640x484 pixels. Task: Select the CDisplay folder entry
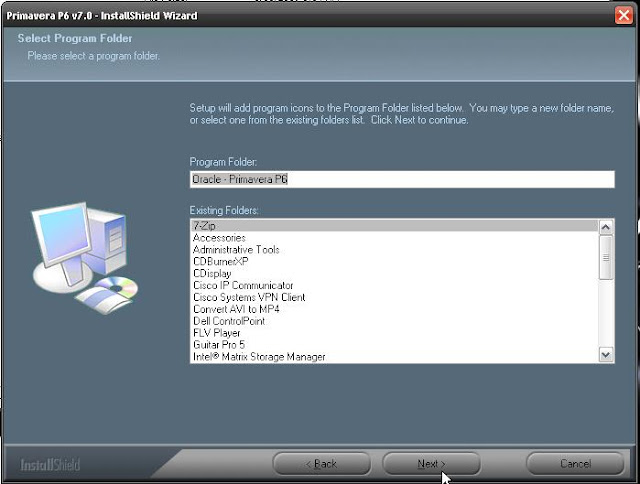coord(395,273)
